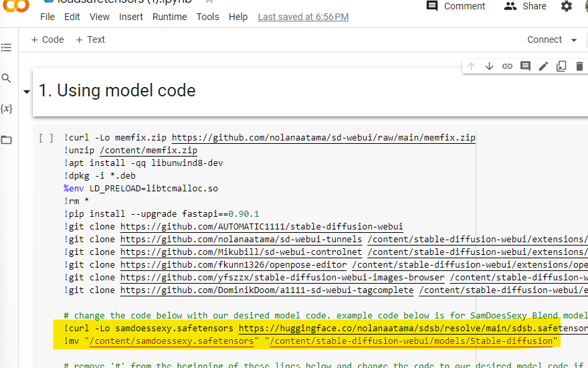This screenshot has height=368, width=588.
Task: Open the AUTOMATIC1111 stable-diffusion-webui link
Action: click(262, 227)
